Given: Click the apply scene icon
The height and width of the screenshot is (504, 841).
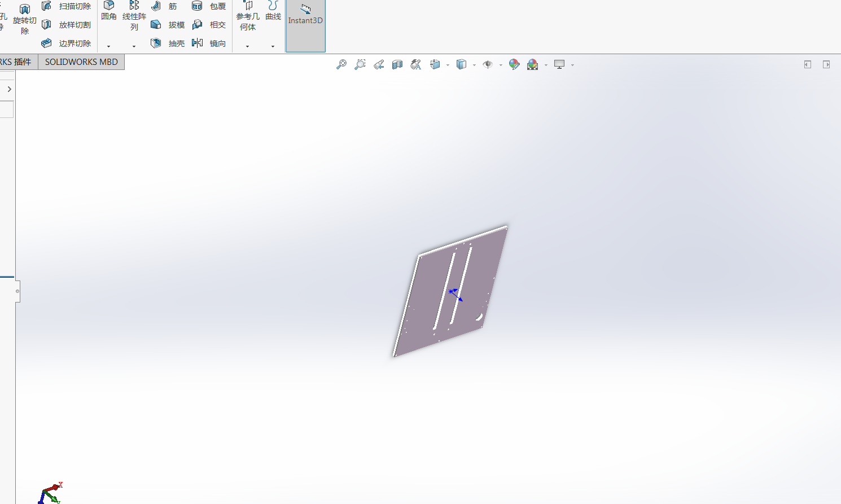Looking at the screenshot, I should (x=532, y=64).
